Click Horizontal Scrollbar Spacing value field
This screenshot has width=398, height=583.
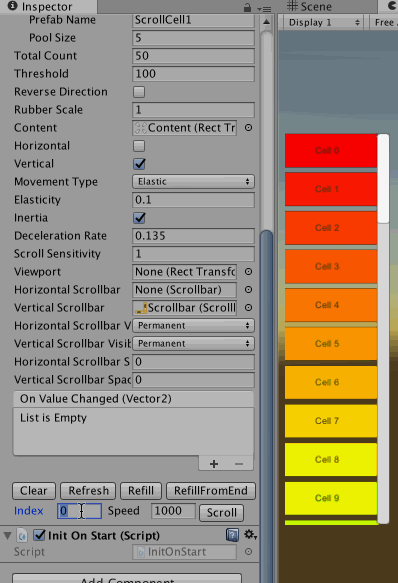(x=193, y=361)
